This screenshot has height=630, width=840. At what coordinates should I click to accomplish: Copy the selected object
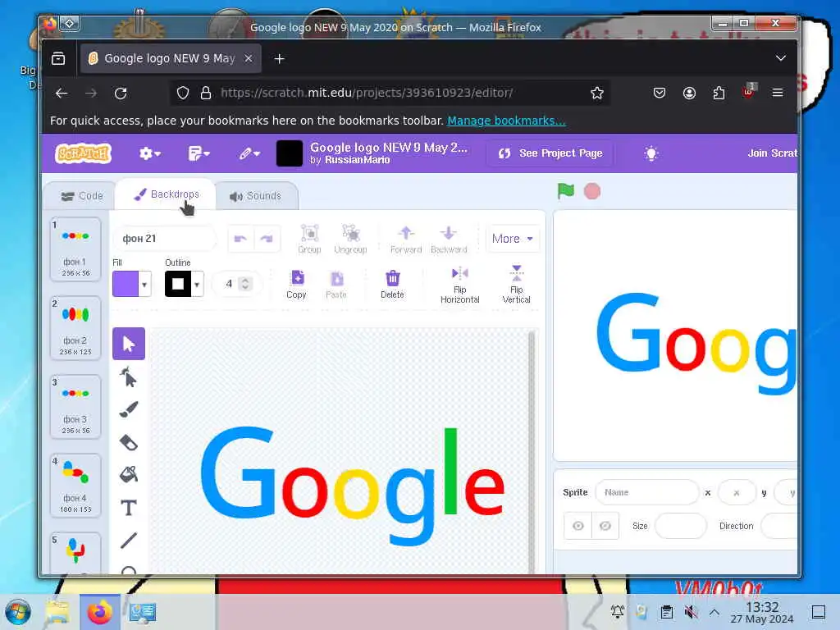point(297,285)
